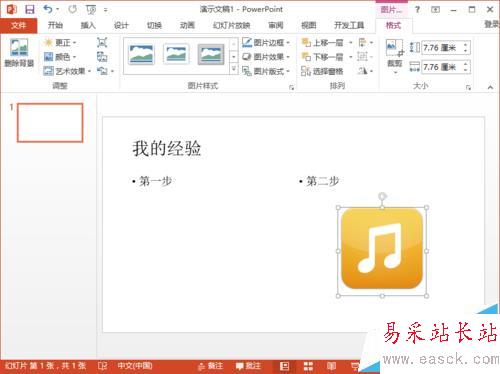
Task: Open the Artistic Effects (艺术效果) menu
Action: (x=67, y=71)
